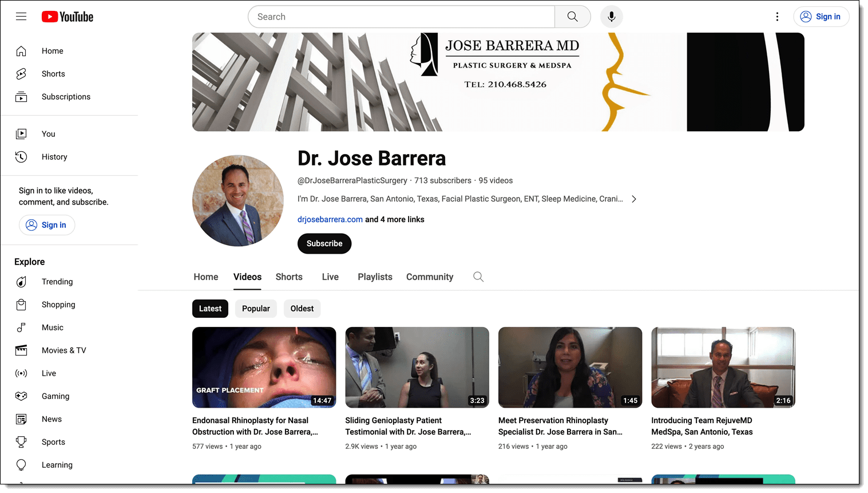Select the Latest filter chip
This screenshot has height=493, width=868.
tap(210, 308)
